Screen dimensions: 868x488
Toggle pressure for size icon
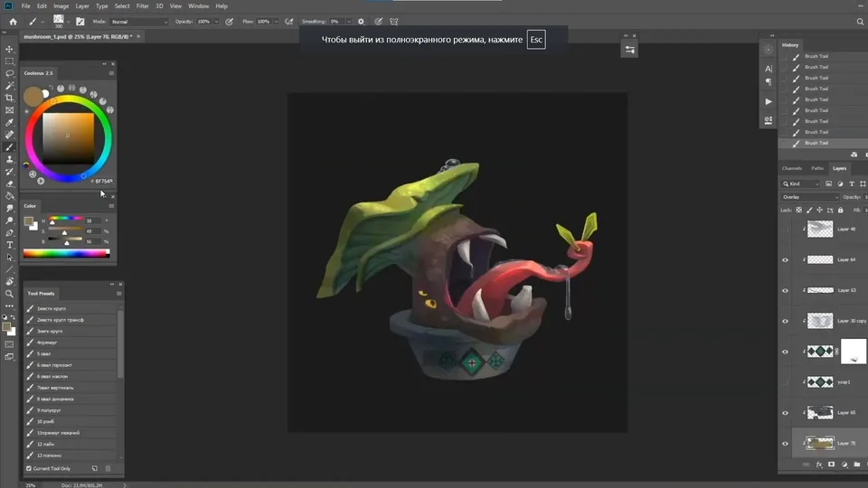click(379, 22)
